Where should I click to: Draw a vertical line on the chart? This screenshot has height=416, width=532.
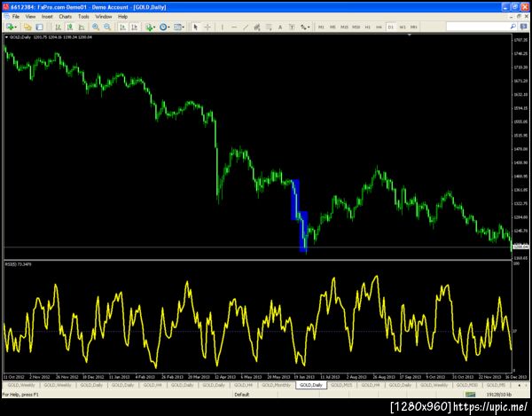click(x=223, y=27)
